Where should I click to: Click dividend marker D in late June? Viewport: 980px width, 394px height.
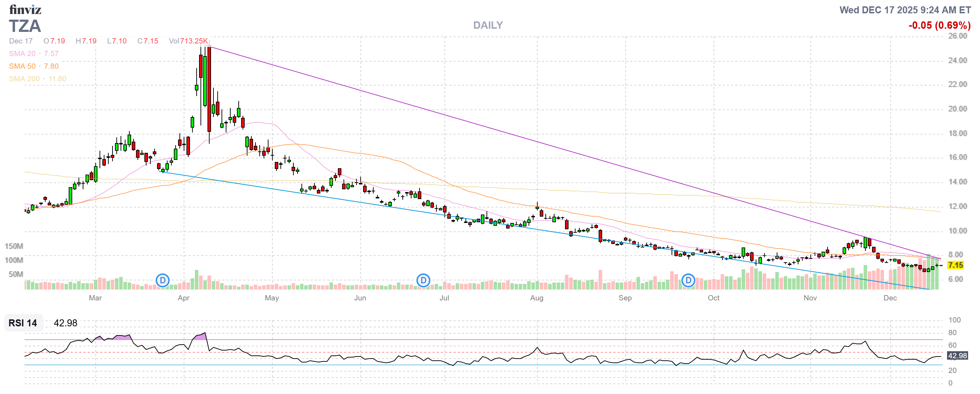pos(423,281)
